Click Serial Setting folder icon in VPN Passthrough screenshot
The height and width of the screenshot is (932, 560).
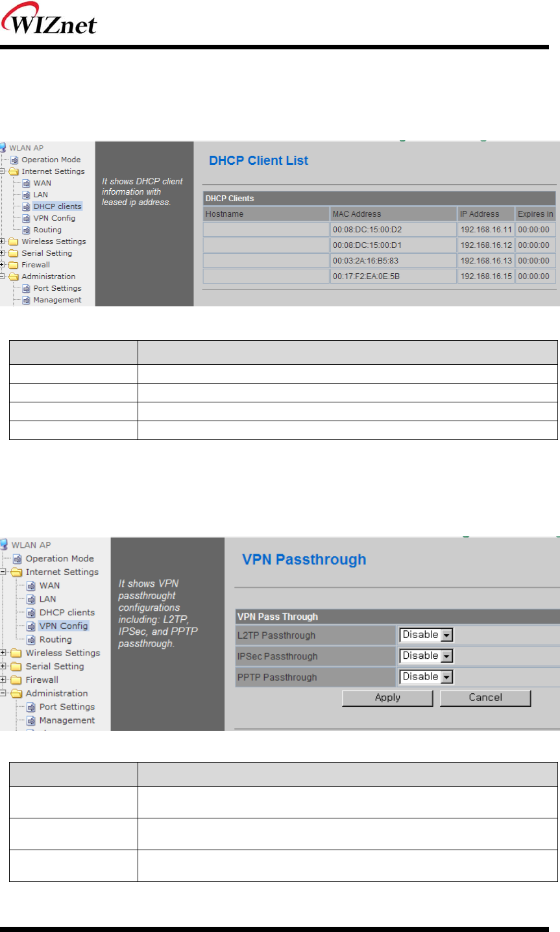pyautogui.click(x=16, y=667)
